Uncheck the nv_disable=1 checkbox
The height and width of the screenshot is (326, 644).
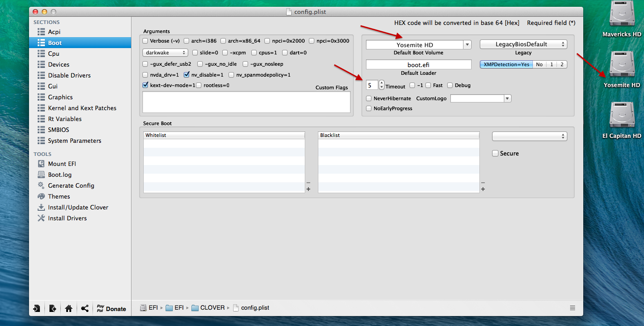point(186,75)
